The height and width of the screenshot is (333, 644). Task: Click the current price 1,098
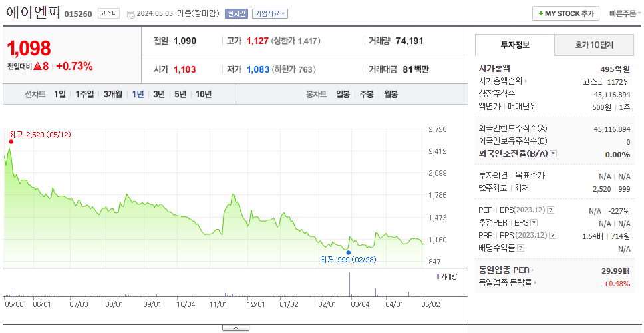click(29, 48)
